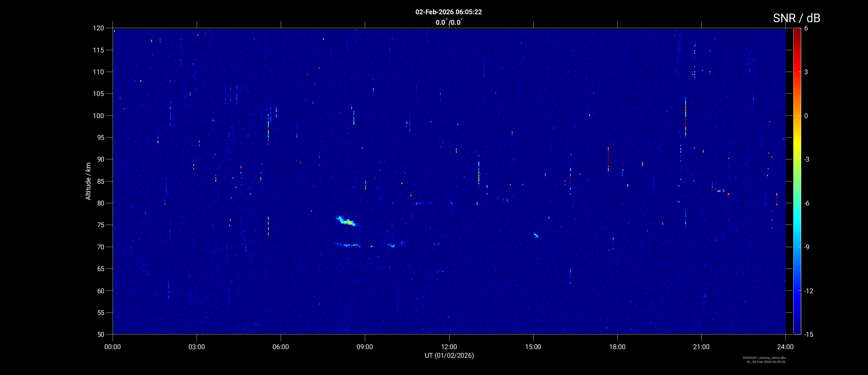The width and height of the screenshot is (868, 375).
Task: Select the 12:00 time tick label
Action: pos(449,347)
